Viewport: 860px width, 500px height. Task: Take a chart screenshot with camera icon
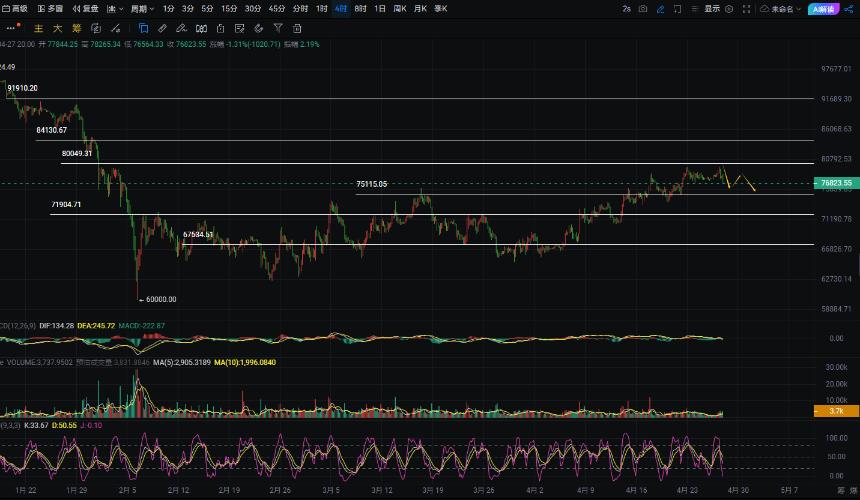643,9
